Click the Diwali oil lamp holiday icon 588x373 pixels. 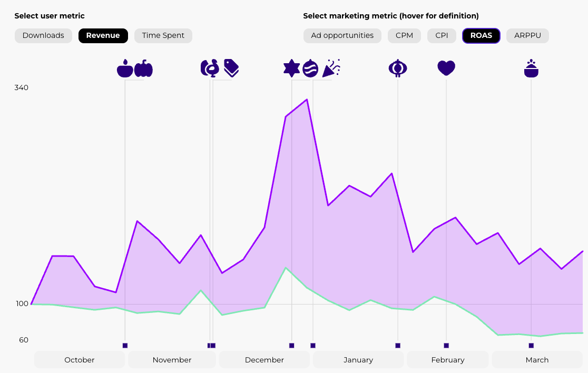point(125,69)
